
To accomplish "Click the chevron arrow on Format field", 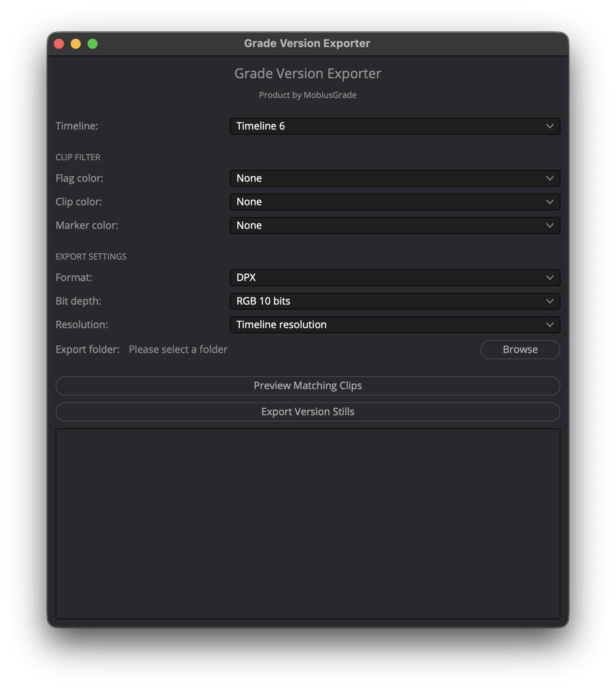I will coord(550,278).
